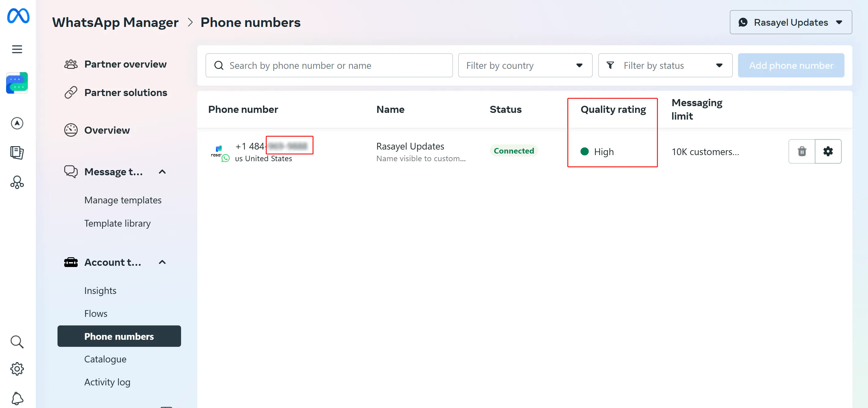Open the media library icon in left rail

[x=17, y=153]
